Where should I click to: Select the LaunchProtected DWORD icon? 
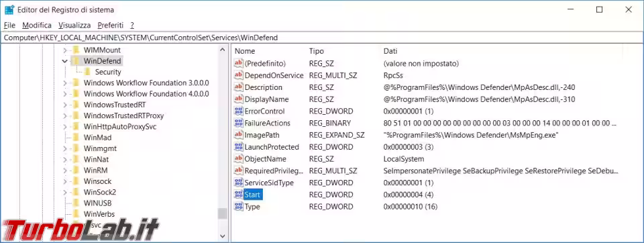click(239, 147)
